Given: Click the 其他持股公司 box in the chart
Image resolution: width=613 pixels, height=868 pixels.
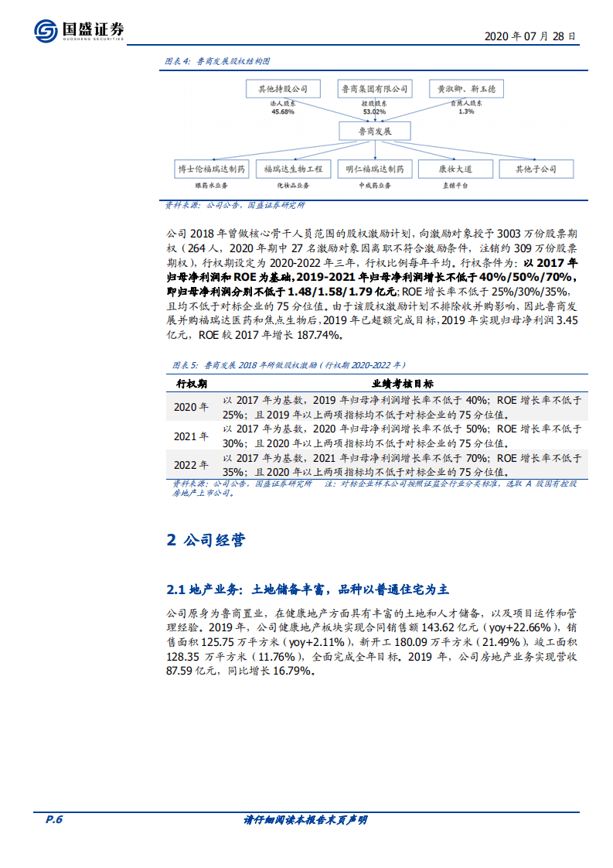Looking at the screenshot, I should pyautogui.click(x=283, y=88).
